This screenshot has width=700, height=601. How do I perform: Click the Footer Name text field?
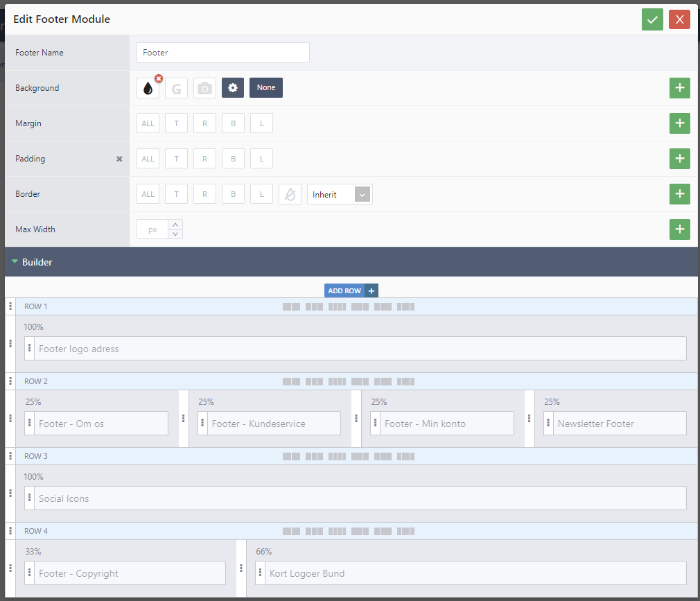pyautogui.click(x=223, y=53)
